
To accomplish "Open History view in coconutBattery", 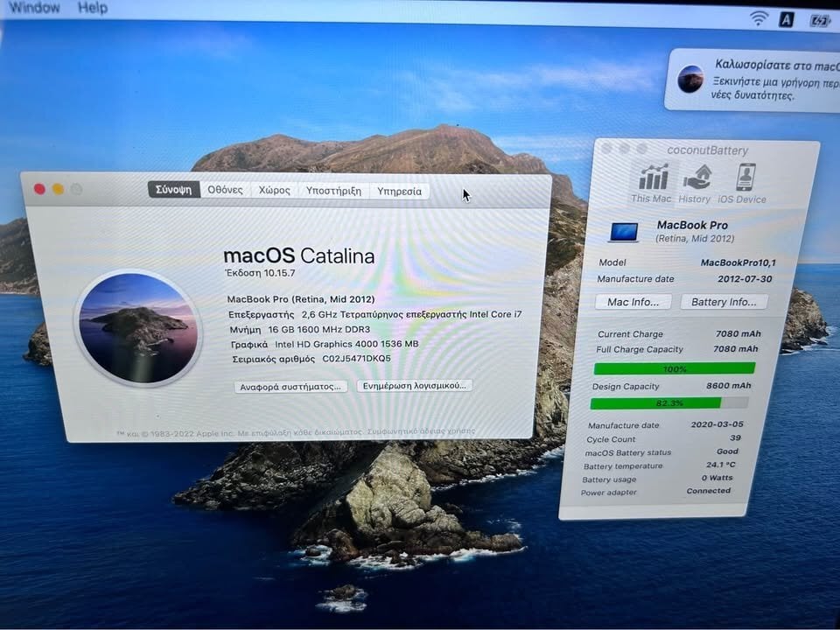I will click(x=695, y=184).
